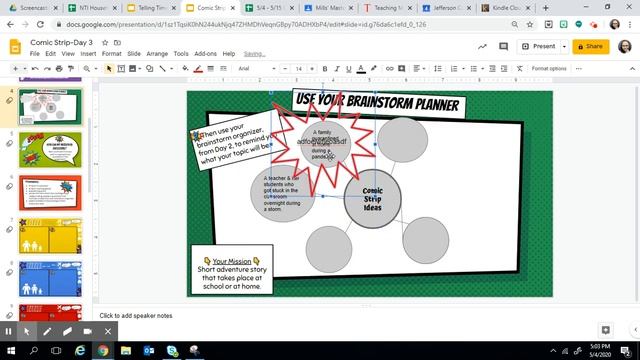The width and height of the screenshot is (640, 360).
Task: Select the Shape tool
Action: click(150, 69)
